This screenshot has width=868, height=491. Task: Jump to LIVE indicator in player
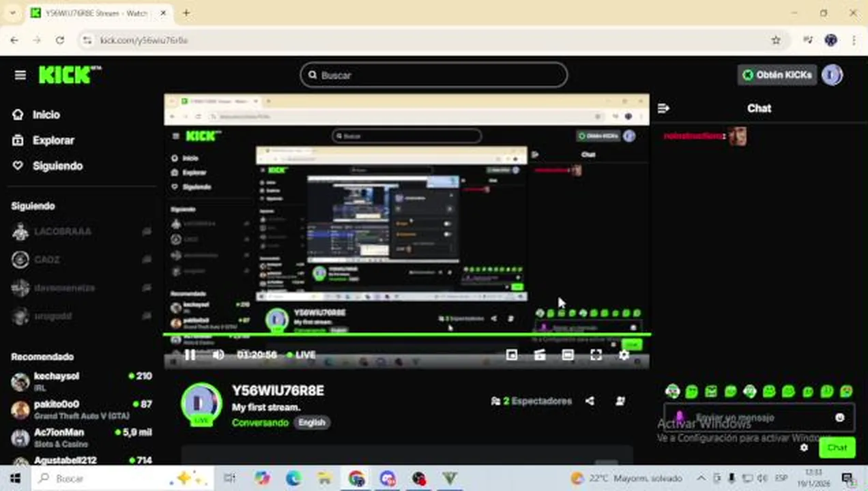pyautogui.click(x=301, y=355)
